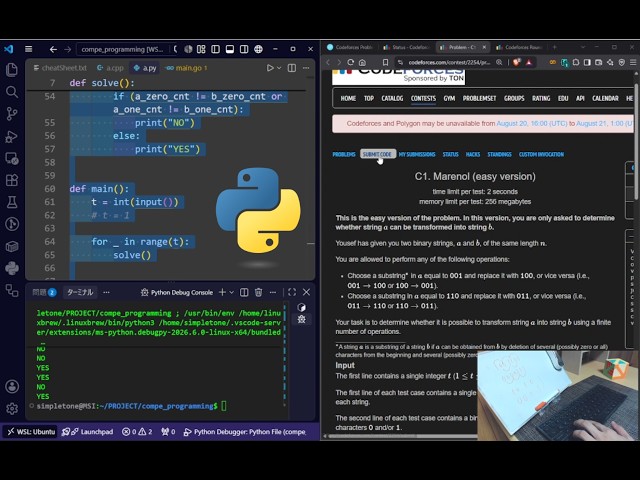The width and height of the screenshot is (640, 480).
Task: Open the Codeforces GYM menu item
Action: [449, 98]
